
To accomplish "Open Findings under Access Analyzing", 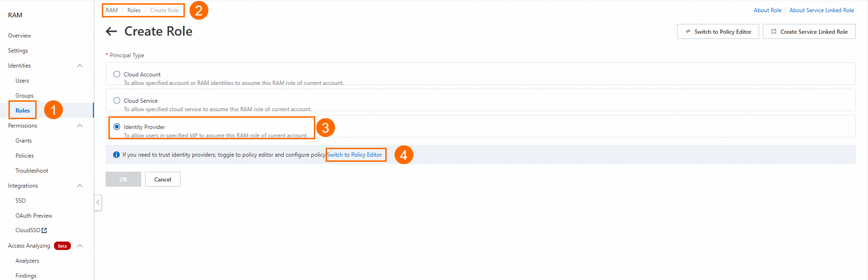I will 26,276.
